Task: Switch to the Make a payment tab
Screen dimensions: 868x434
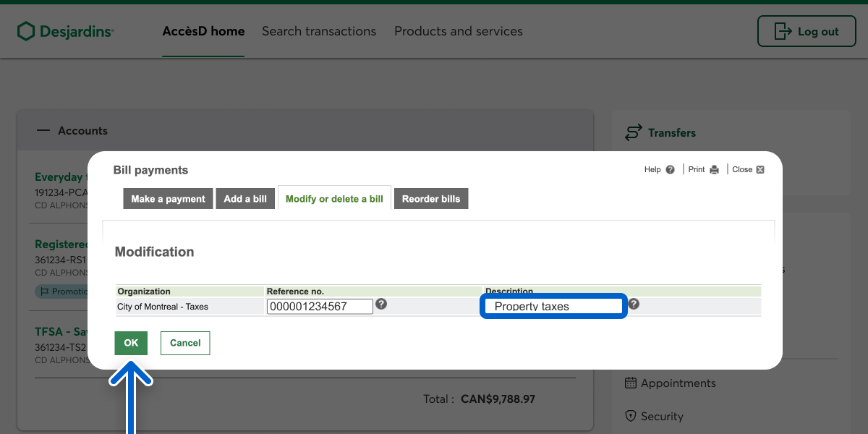Action: tap(168, 199)
